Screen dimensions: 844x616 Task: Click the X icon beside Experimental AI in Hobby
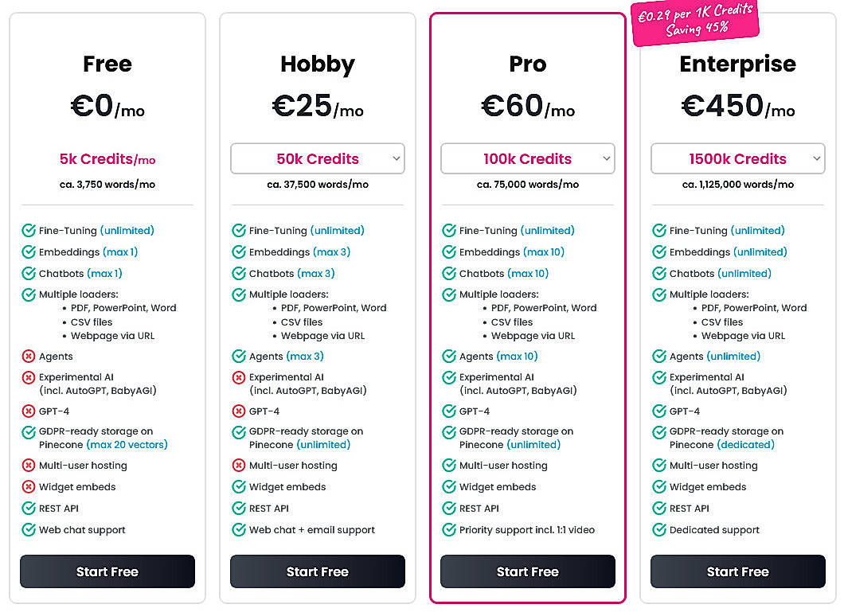point(239,377)
